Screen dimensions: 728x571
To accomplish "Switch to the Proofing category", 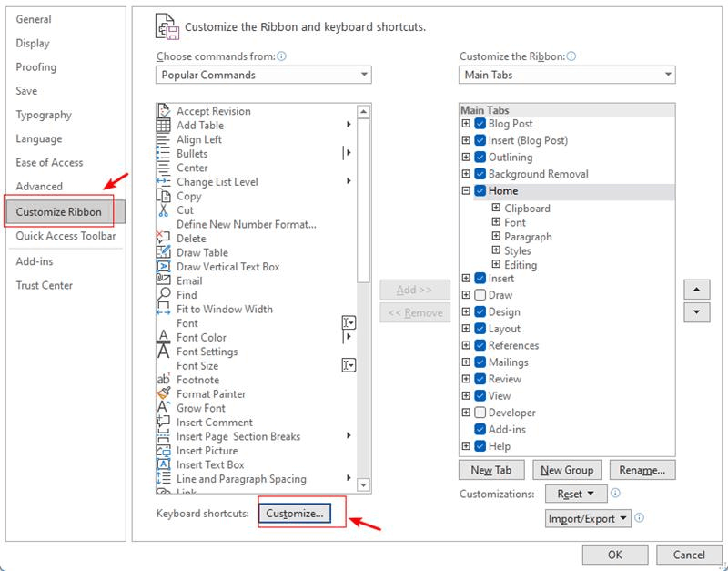I will [35, 66].
